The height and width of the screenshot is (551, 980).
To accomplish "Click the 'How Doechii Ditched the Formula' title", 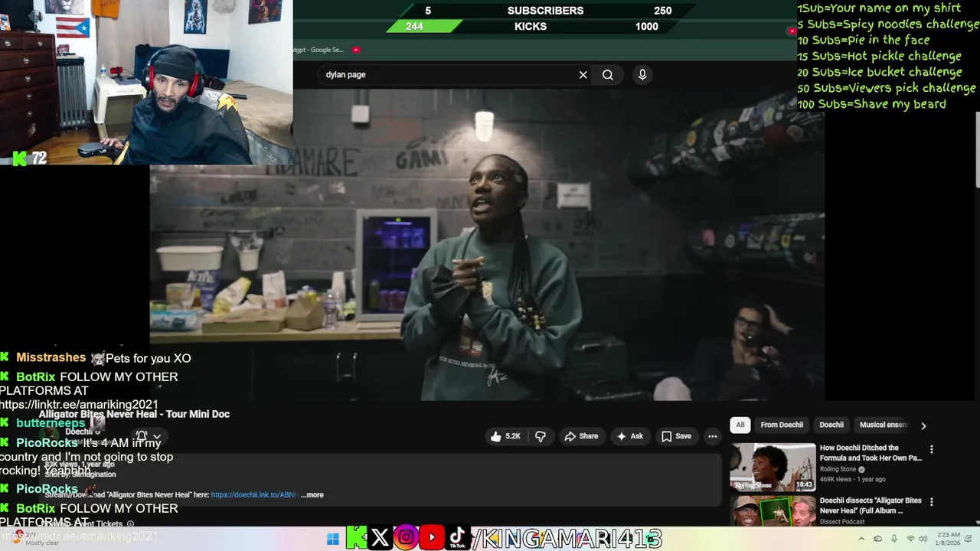I will [x=871, y=452].
